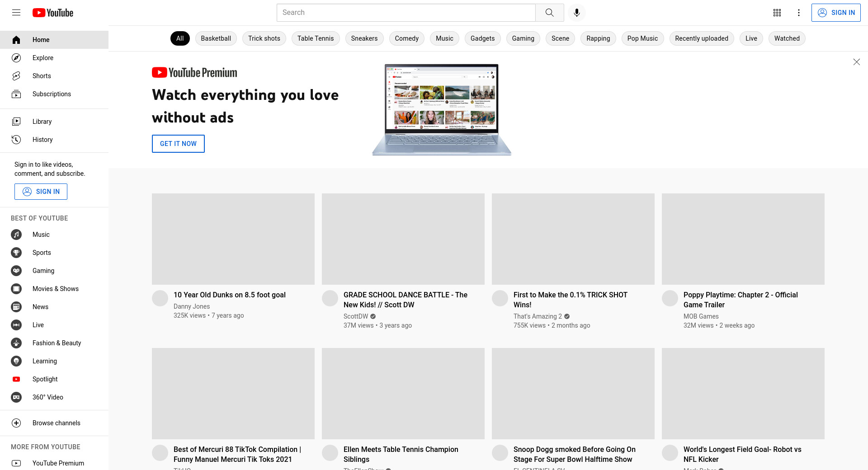Click the YouTube Premium laptop image

click(442, 110)
